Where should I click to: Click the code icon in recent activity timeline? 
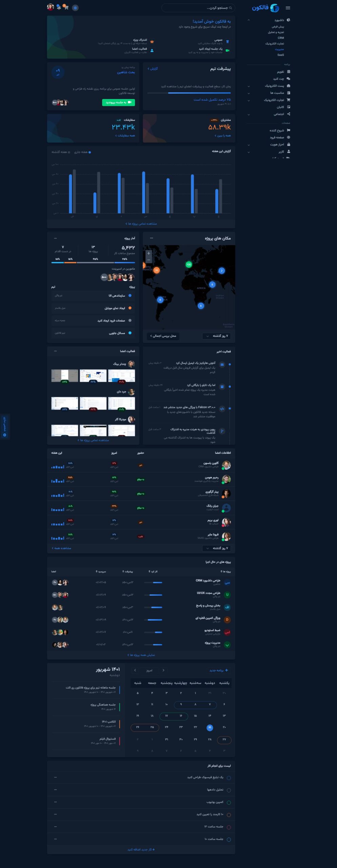[222, 409]
